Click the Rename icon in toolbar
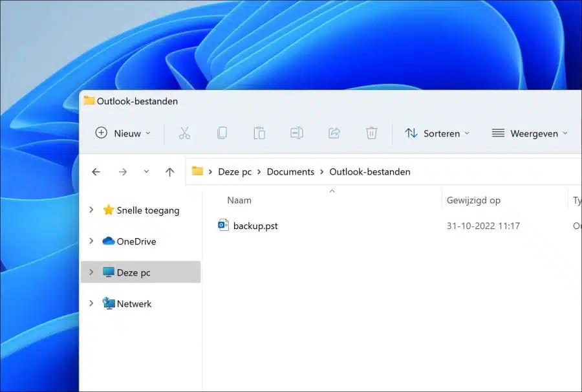The width and height of the screenshot is (582, 392). tap(297, 133)
